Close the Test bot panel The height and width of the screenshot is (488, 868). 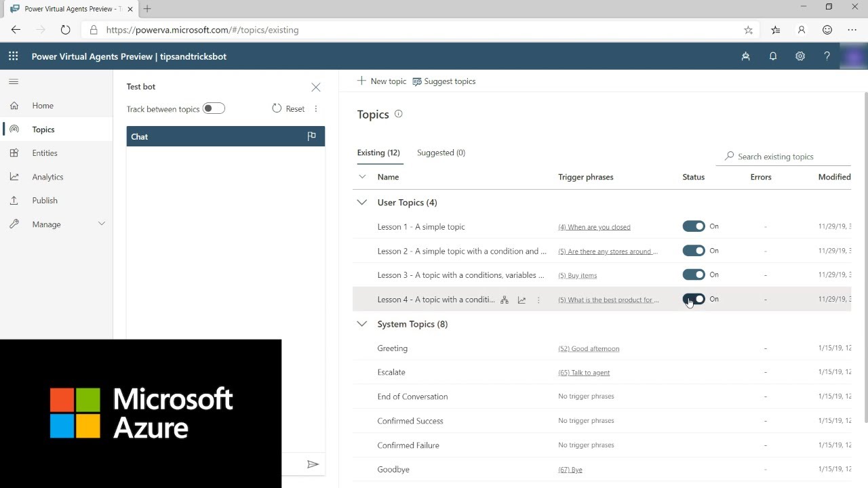click(x=315, y=87)
